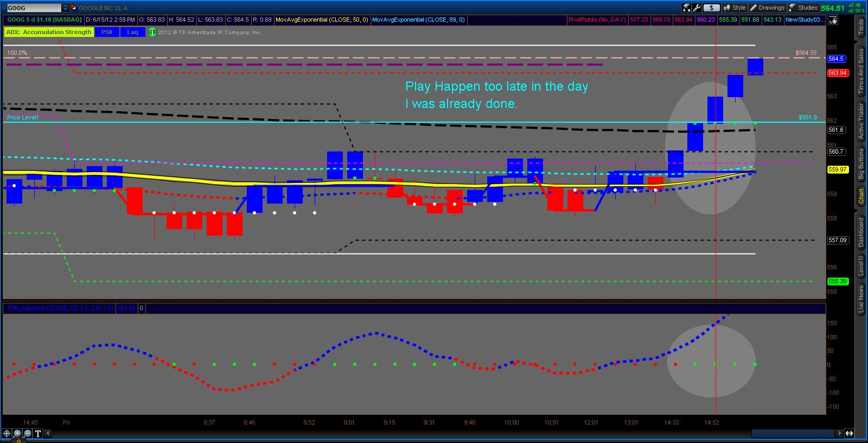Click the "Play Happen too late" chart note
Image resolution: width=868 pixels, height=443 pixels.
coord(496,95)
